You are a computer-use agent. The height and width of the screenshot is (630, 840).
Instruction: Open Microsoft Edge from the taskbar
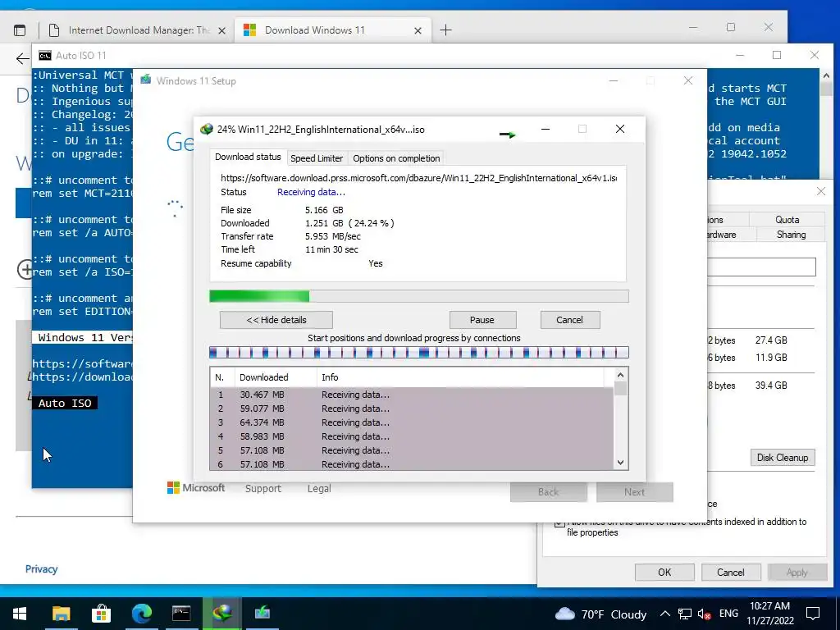pos(141,614)
